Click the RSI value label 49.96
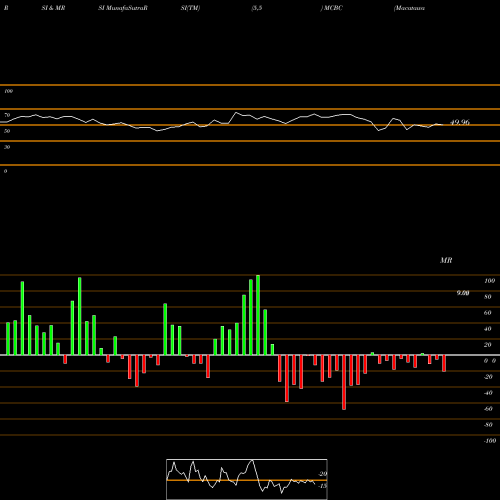 pyautogui.click(x=460, y=122)
